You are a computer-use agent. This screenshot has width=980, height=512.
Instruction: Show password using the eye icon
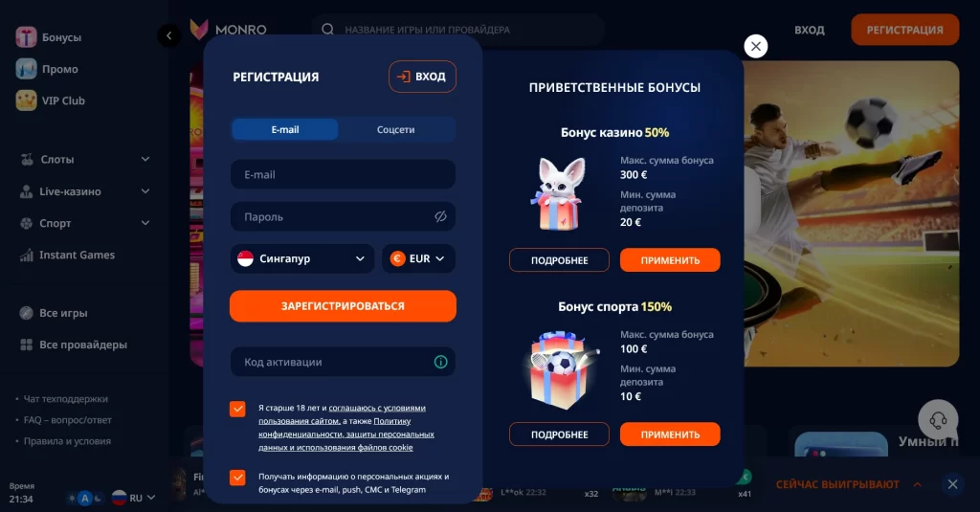coord(440,216)
